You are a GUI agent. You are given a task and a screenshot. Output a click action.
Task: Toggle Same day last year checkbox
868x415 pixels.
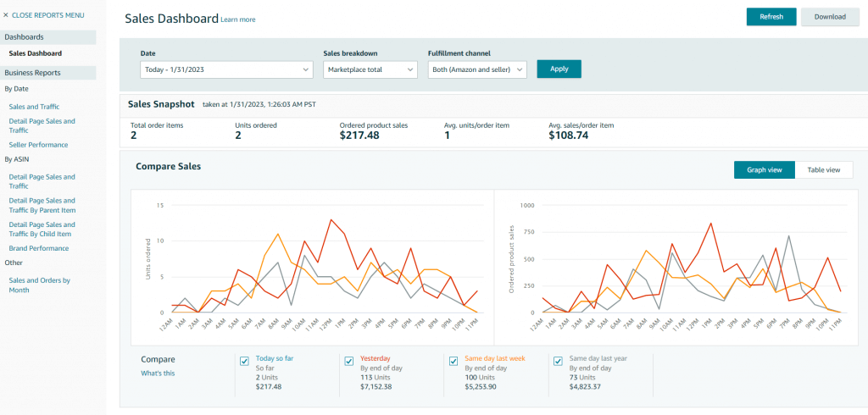558,361
